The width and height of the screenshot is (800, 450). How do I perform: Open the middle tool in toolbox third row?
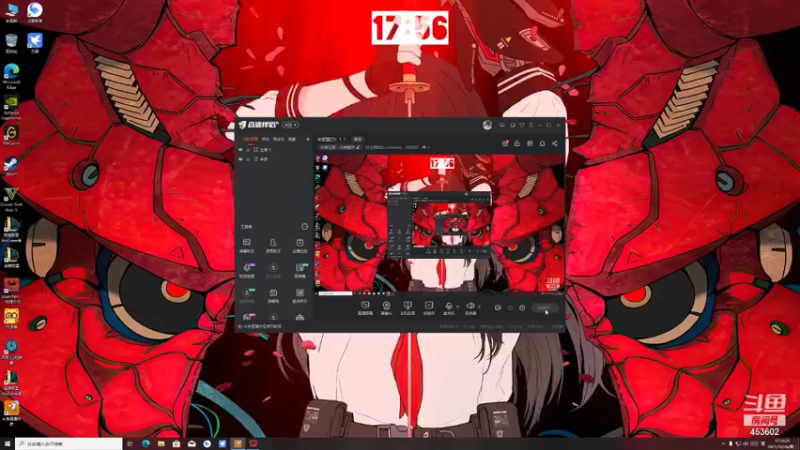(273, 295)
